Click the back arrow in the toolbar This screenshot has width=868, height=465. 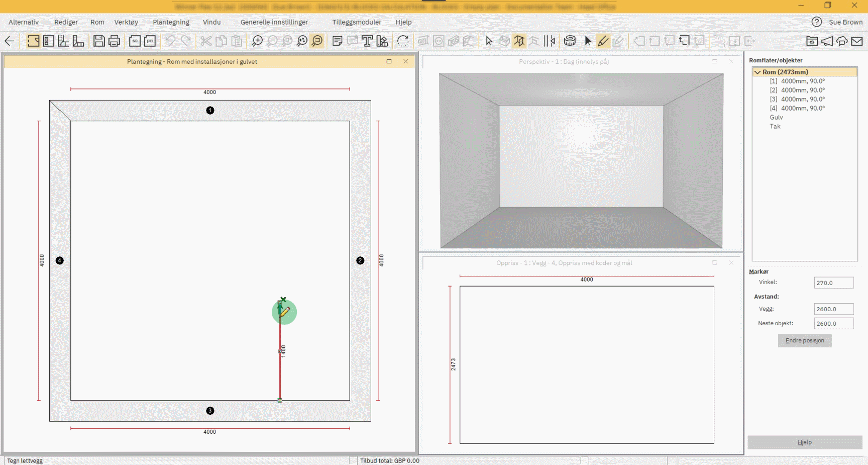(9, 41)
